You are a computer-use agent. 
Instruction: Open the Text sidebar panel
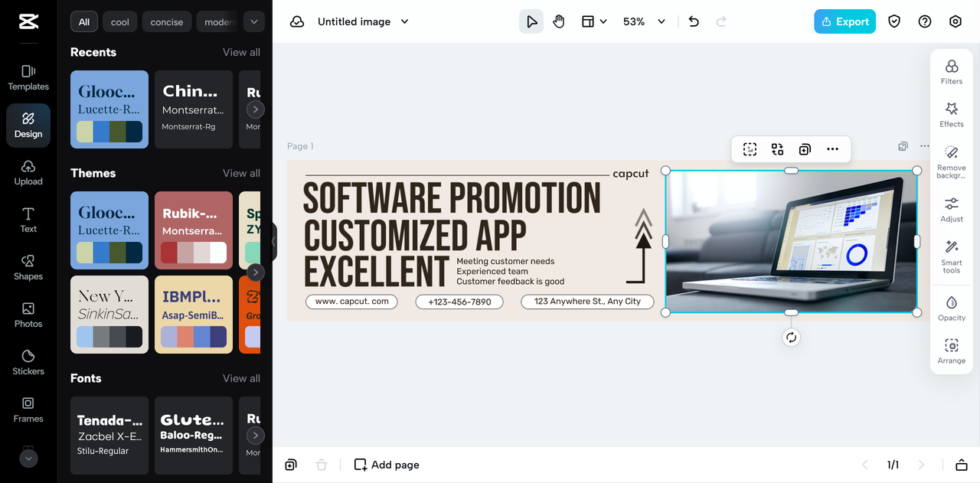28,220
